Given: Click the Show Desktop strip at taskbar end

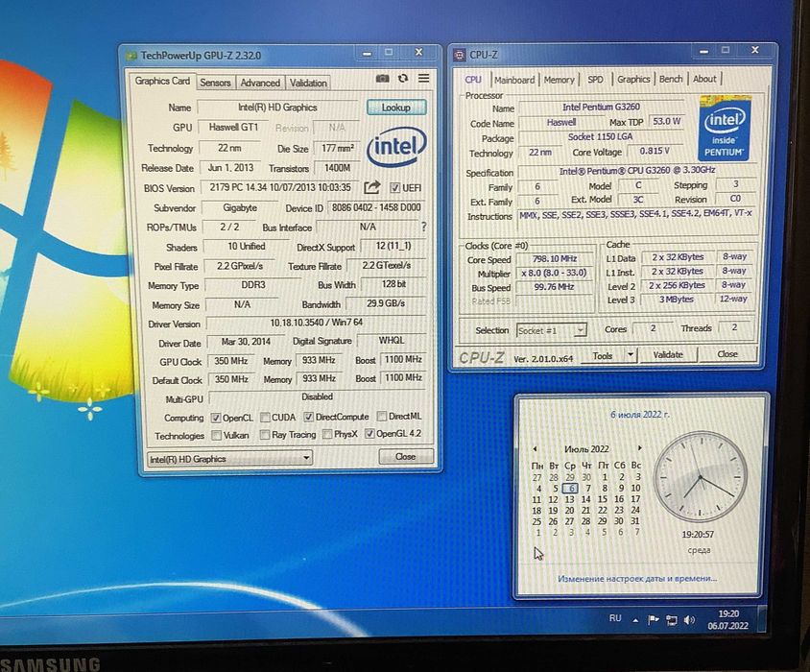Looking at the screenshot, I should click(x=761, y=617).
